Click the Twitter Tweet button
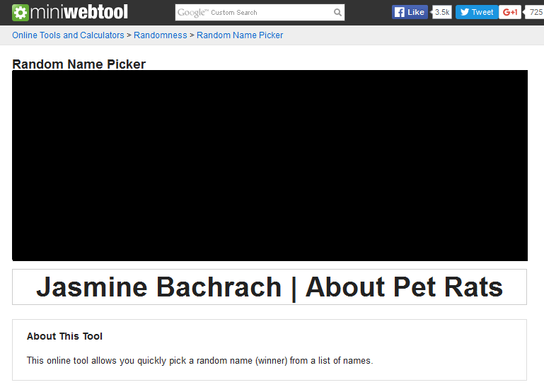The width and height of the screenshot is (544, 392). [477, 12]
